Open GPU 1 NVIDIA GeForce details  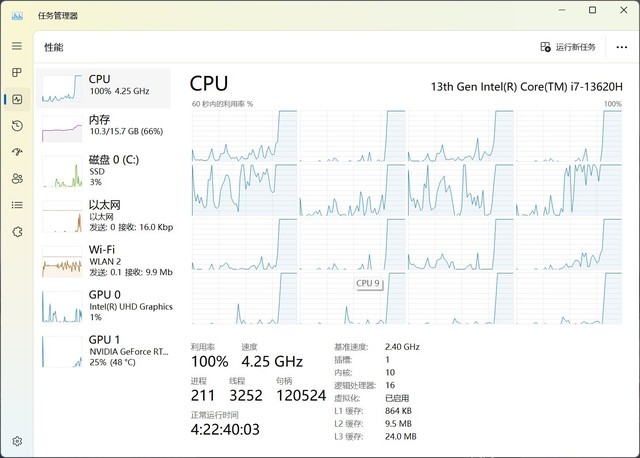pyautogui.click(x=104, y=350)
